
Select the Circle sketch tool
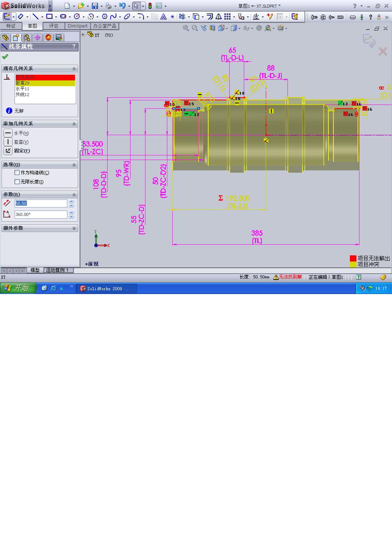(77, 16)
